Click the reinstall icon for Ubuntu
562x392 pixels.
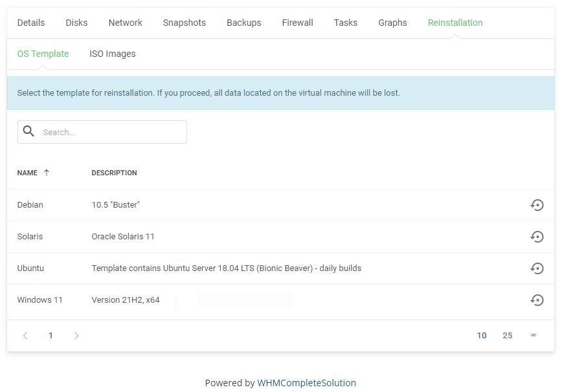tap(536, 268)
